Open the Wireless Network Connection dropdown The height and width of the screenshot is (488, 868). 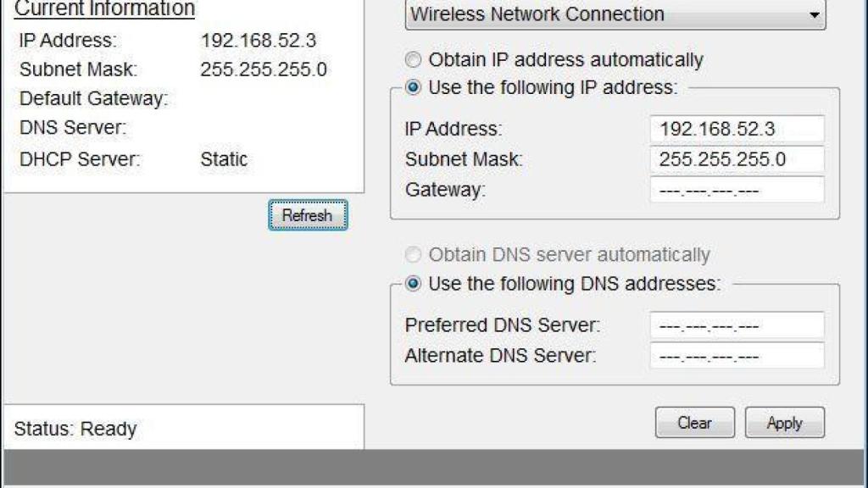coord(616,15)
